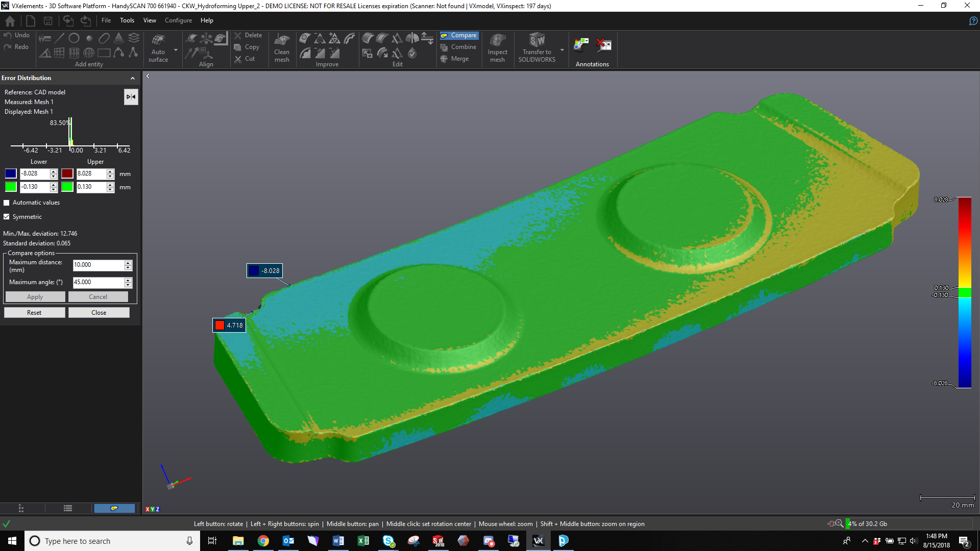Toggle XYZ axis display button
The width and height of the screenshot is (980, 551).
[x=152, y=509]
